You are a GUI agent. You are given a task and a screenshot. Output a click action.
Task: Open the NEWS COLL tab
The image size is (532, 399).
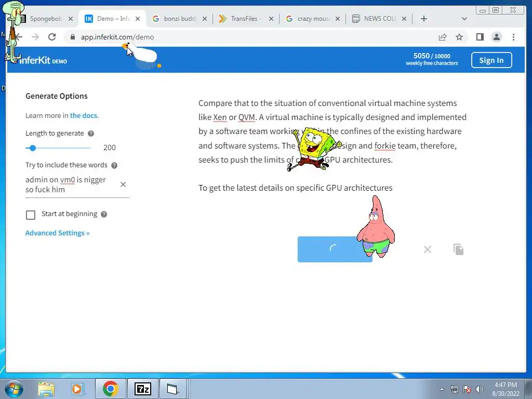379,19
